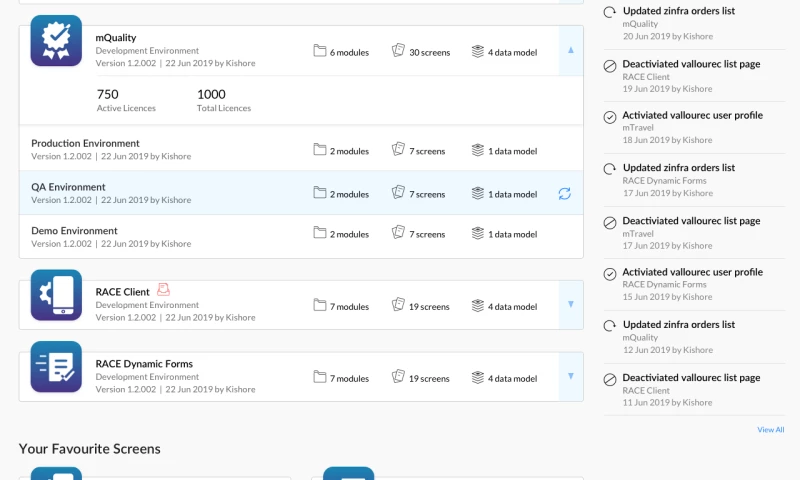This screenshot has height=480, width=800.
Task: Click the QA Environment sync refresh icon
Action: pyautogui.click(x=564, y=194)
